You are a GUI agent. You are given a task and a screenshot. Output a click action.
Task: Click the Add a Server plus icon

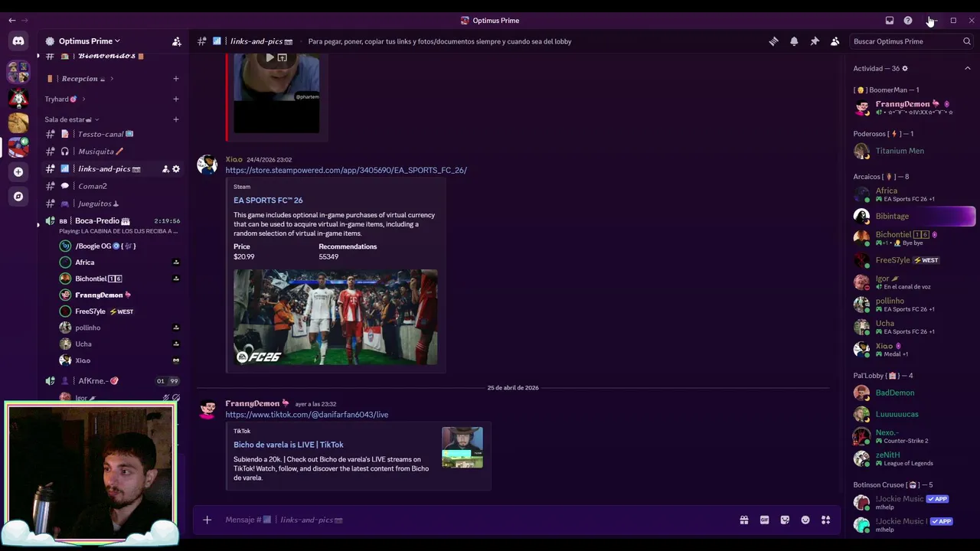(x=18, y=172)
